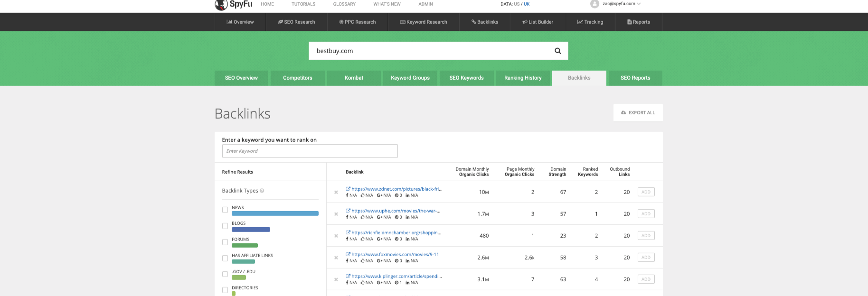Viewport: 868px width, 296px height.
Task: Check the DIRECTORIES filter
Action: point(225,290)
